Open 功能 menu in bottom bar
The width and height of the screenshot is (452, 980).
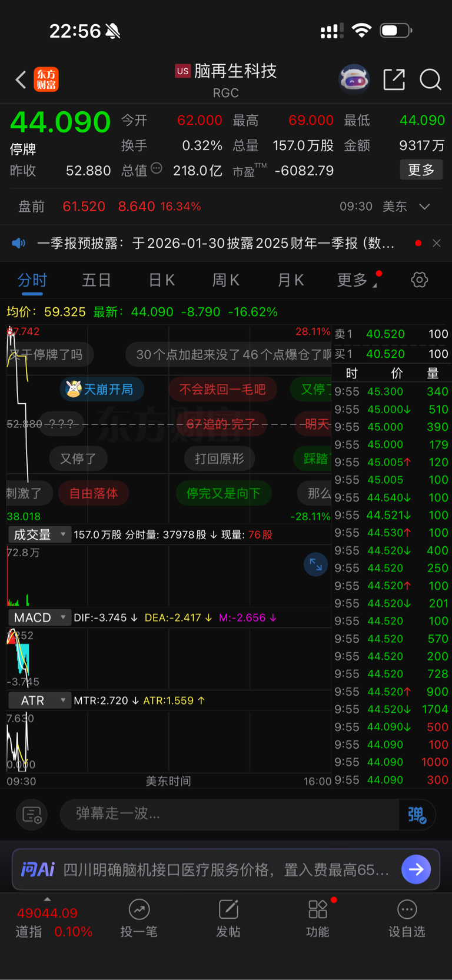318,919
